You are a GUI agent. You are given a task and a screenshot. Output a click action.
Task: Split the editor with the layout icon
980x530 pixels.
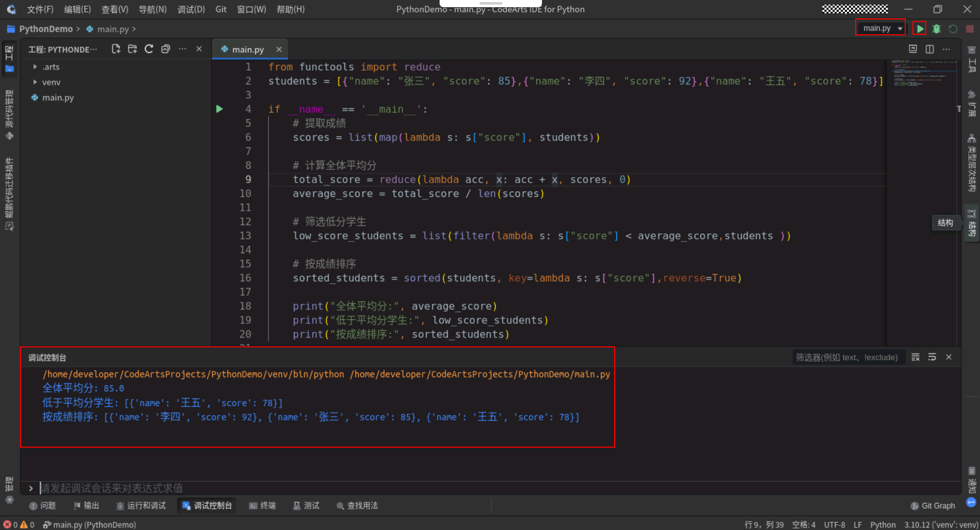pos(930,49)
